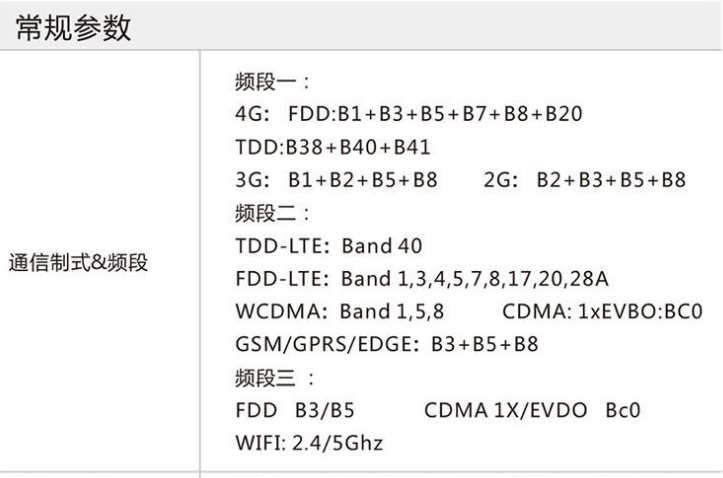This screenshot has width=723, height=478.
Task: Click the 4G label in 频段一
Action: point(252,114)
